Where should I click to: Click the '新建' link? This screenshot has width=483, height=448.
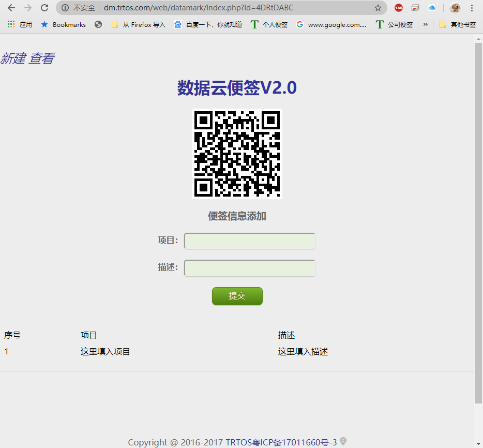click(13, 58)
